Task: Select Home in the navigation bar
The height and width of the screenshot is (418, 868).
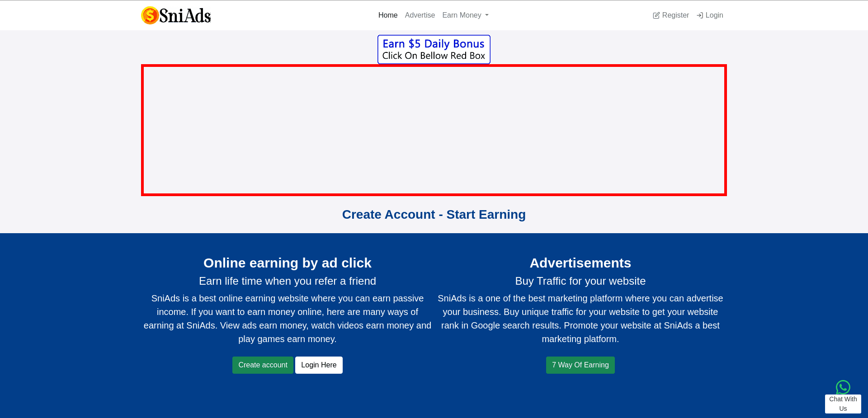Action: coord(387,15)
